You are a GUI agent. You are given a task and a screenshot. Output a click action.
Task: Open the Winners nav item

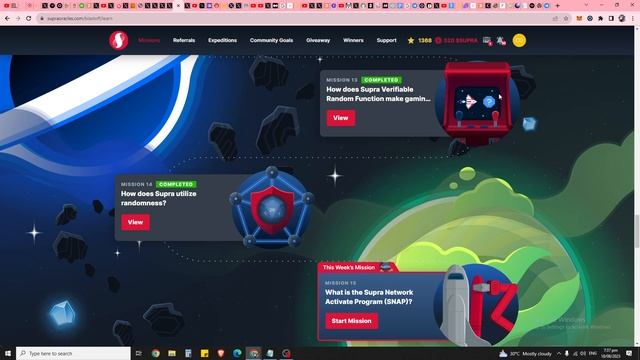pos(353,40)
